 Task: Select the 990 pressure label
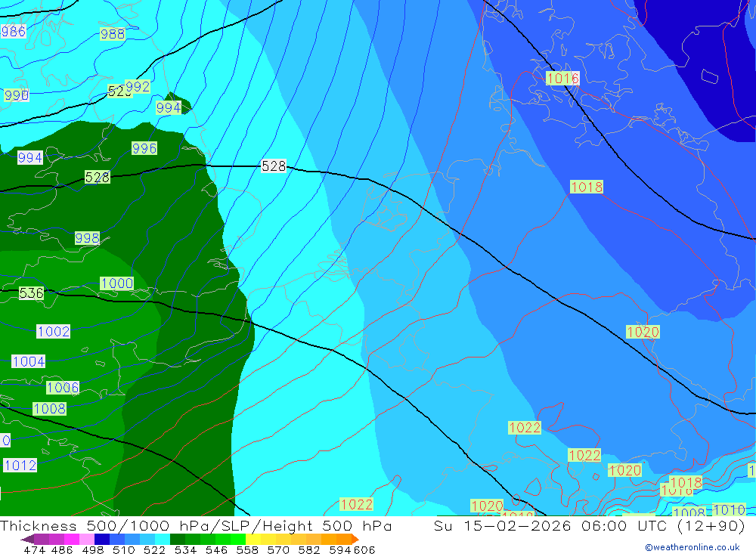(17, 95)
